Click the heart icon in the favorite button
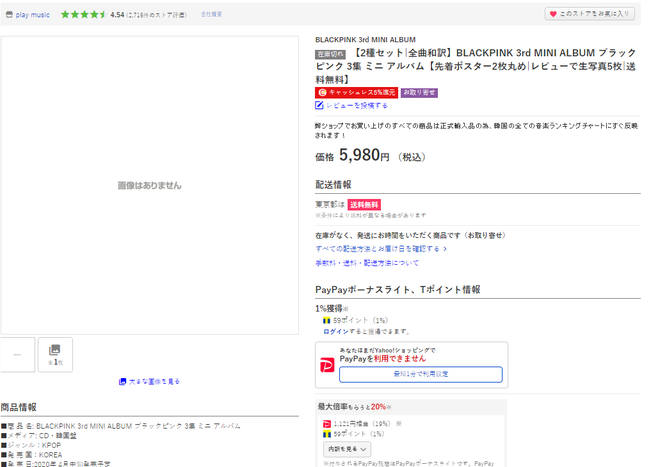The height and width of the screenshot is (467, 660). 553,14
